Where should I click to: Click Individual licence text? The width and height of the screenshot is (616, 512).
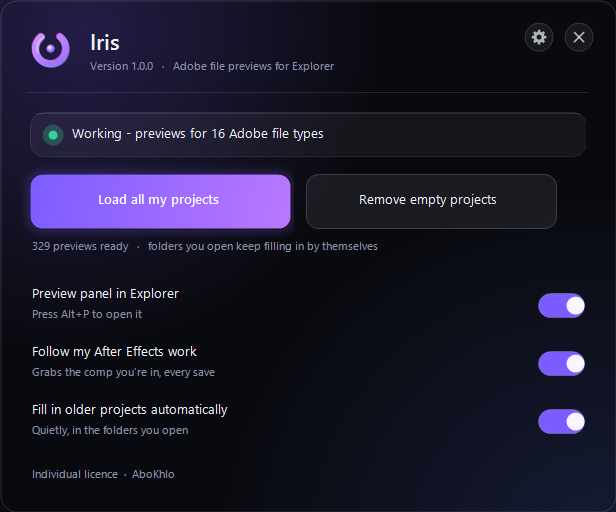(75, 474)
